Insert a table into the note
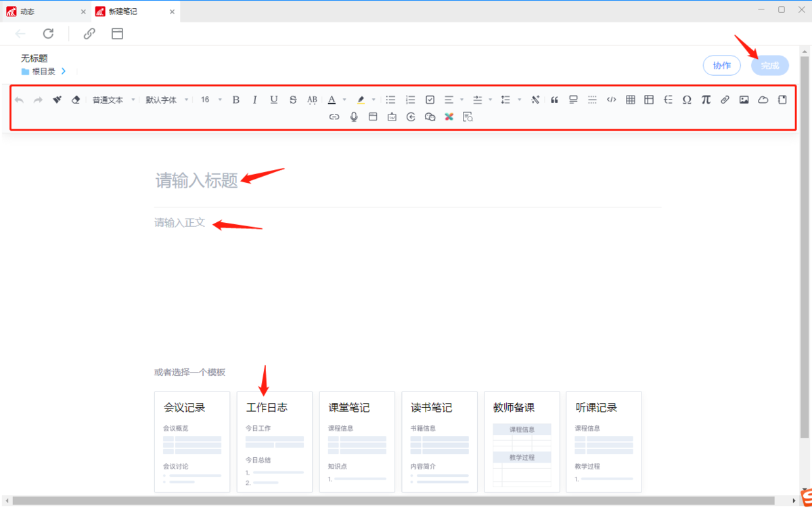812x508 pixels. point(629,100)
